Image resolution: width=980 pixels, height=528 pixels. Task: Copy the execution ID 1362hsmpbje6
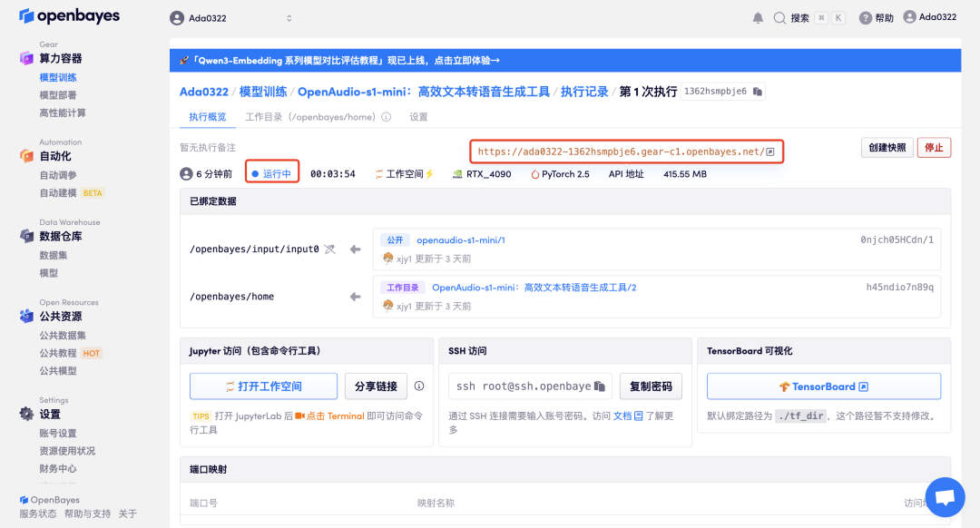pos(758,92)
